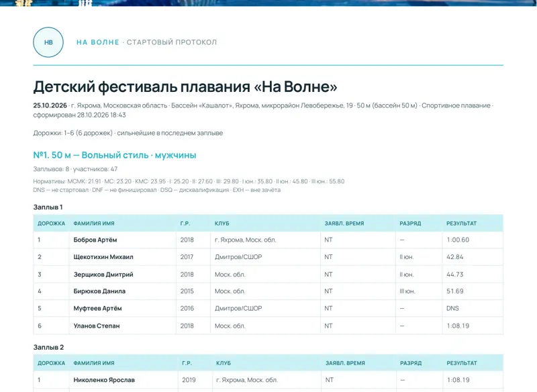Click birth year '2016' in Муфтеев row
Screen dimensions: 537x392
(x=187, y=308)
